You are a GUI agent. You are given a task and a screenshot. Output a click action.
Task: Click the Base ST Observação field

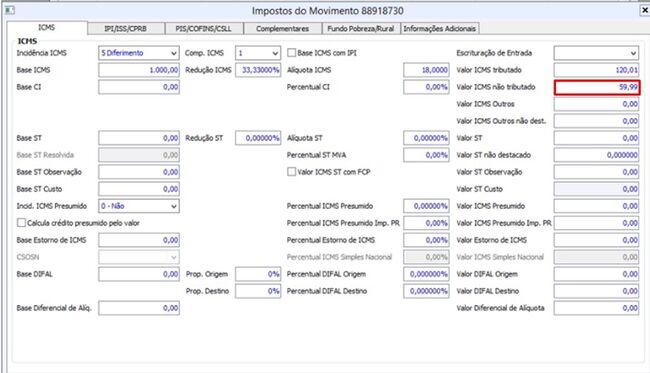click(x=139, y=172)
